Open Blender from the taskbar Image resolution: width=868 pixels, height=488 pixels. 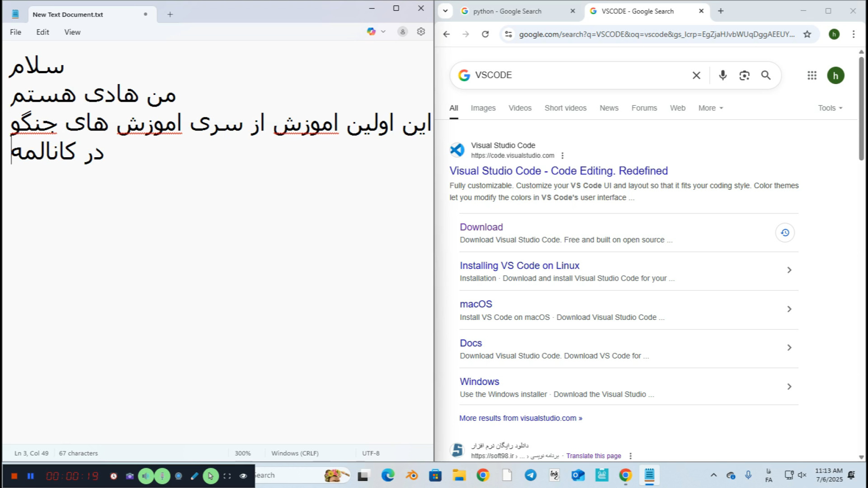pyautogui.click(x=411, y=475)
